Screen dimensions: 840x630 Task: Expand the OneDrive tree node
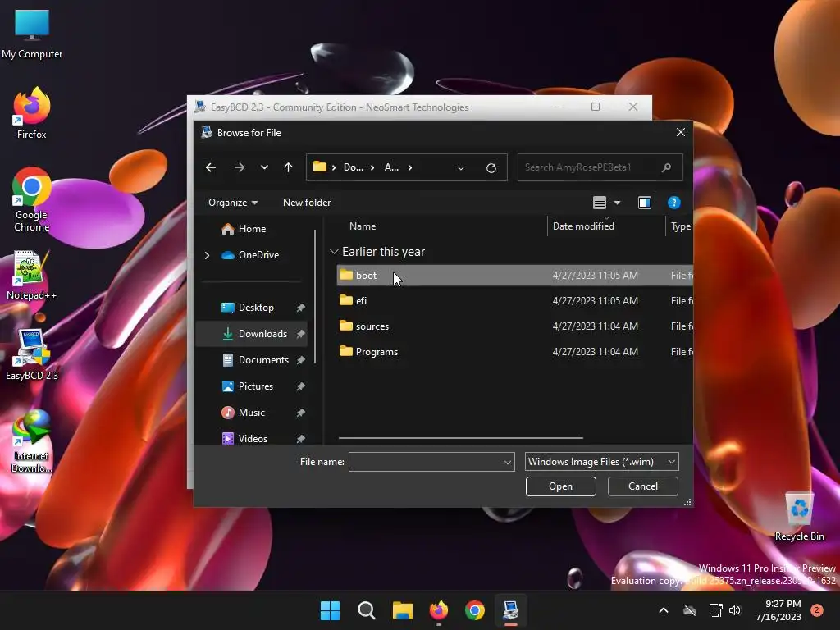click(207, 256)
